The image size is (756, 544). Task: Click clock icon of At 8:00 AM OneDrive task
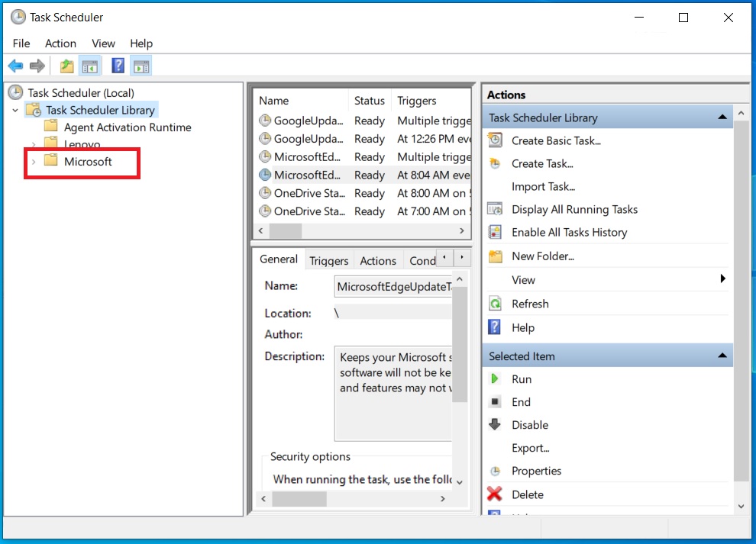click(265, 193)
